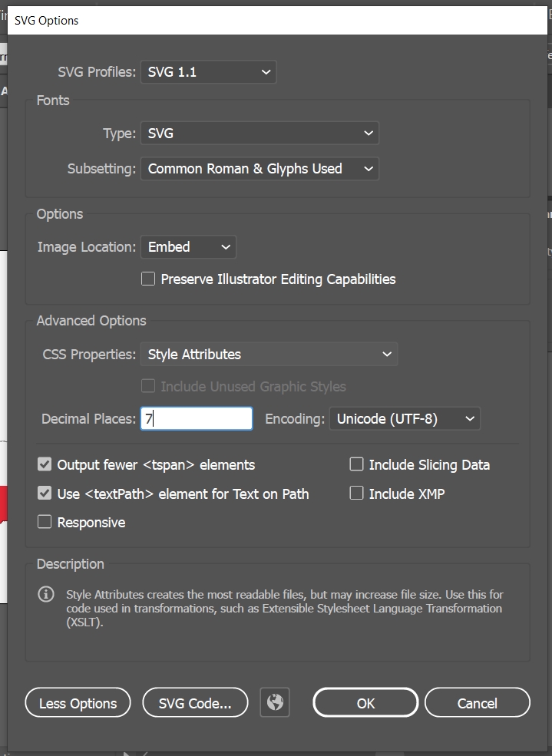
Task: Dismiss the dialog with Cancel
Action: pyautogui.click(x=477, y=702)
